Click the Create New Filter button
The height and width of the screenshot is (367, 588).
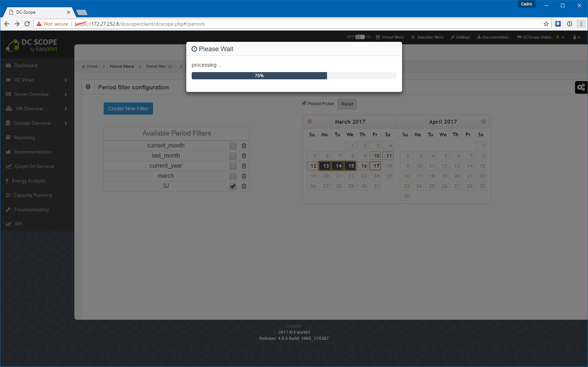click(x=128, y=109)
